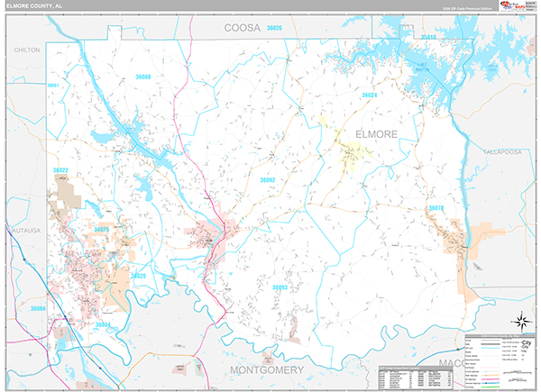
Task: Click the map legend box
Action: coord(499,362)
